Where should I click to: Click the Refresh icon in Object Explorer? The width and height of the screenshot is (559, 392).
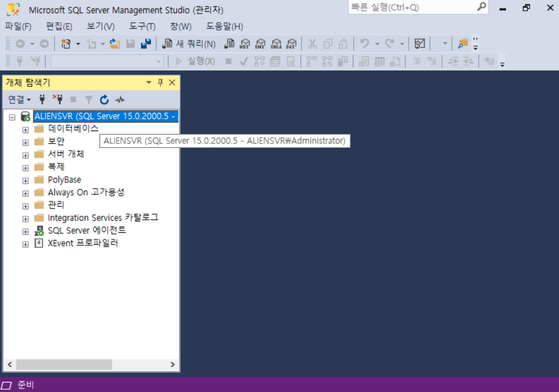[104, 99]
